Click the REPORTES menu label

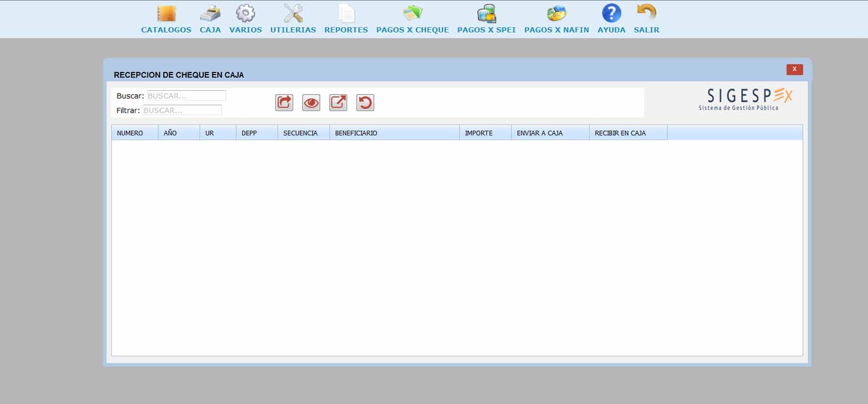point(346,30)
